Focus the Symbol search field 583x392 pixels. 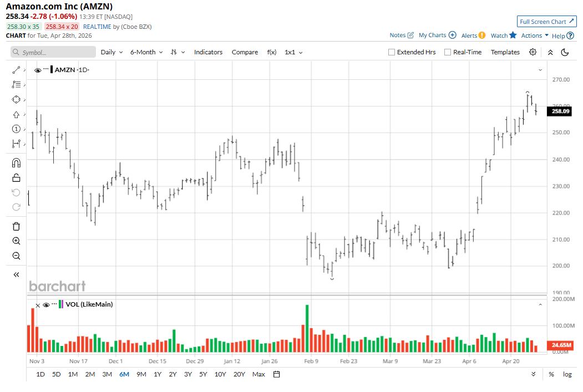(53, 52)
